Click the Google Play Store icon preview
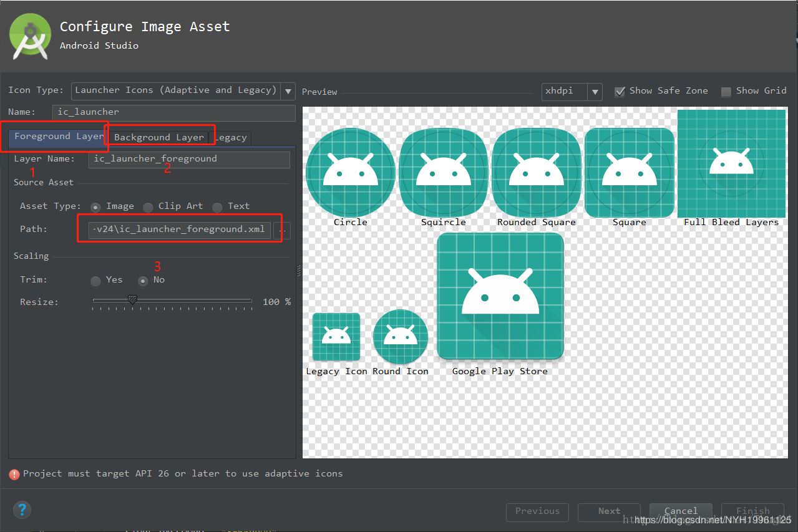The width and height of the screenshot is (798, 532). pyautogui.click(x=500, y=296)
